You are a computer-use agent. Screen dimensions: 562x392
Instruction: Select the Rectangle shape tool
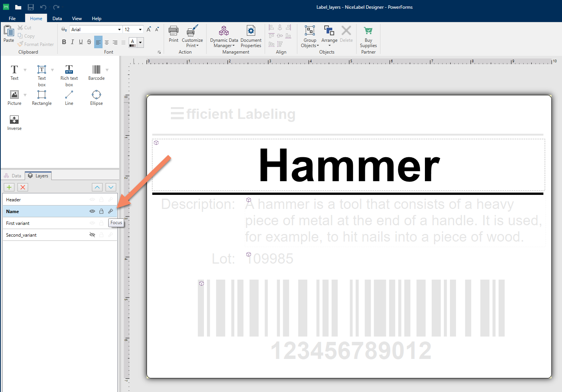tap(42, 98)
